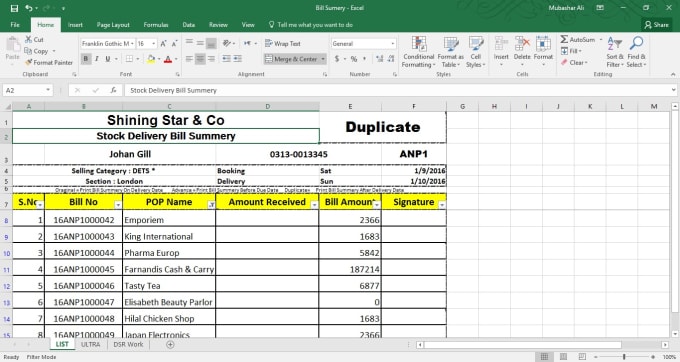680x362 pixels.
Task: Open the font size dropdown
Action: (154, 44)
